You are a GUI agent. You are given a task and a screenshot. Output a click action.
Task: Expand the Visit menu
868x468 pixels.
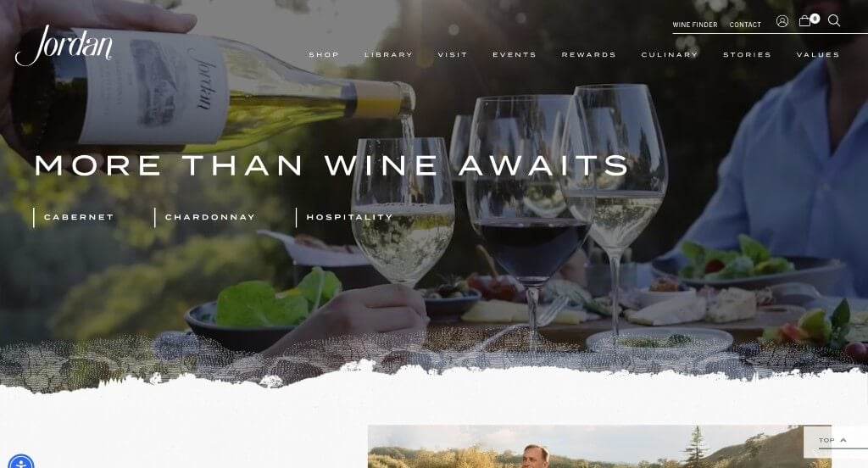click(453, 55)
